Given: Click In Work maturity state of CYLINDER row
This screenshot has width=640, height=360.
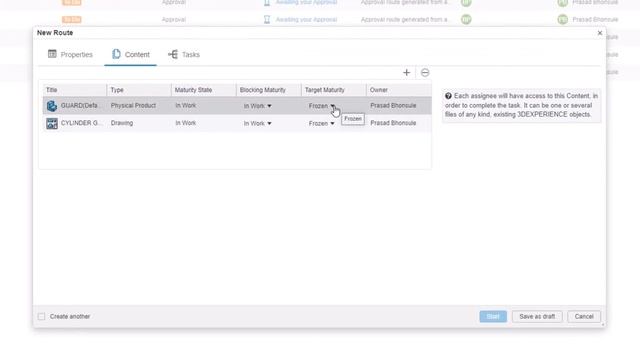Looking at the screenshot, I should (x=186, y=123).
